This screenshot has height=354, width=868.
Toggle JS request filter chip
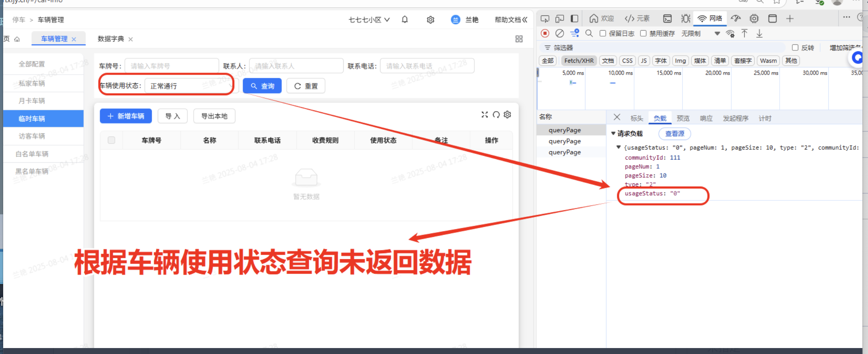click(x=644, y=61)
